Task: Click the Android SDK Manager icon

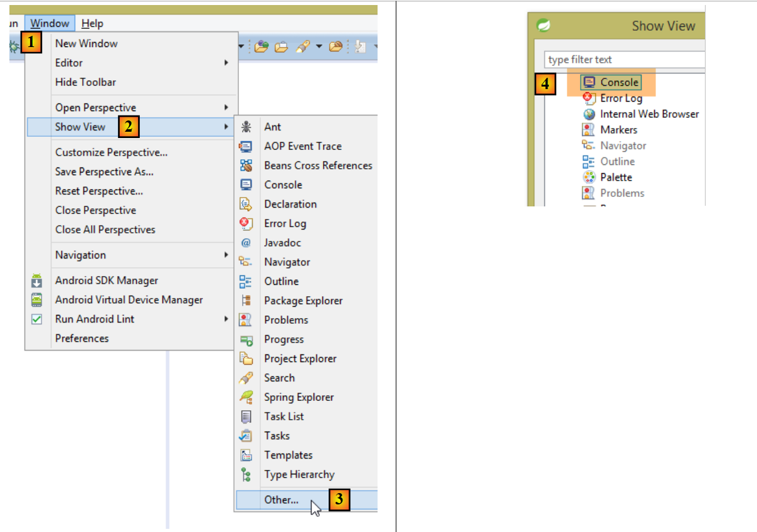Action: coord(37,280)
